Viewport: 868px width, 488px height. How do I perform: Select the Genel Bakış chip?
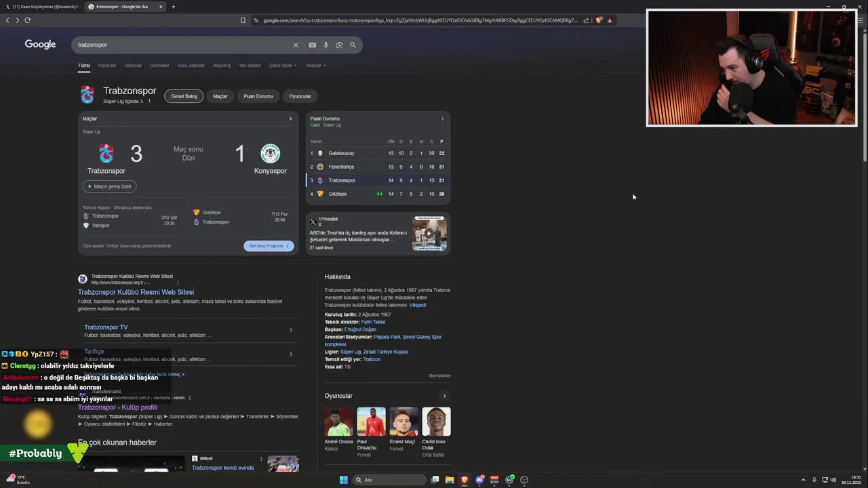pos(184,96)
